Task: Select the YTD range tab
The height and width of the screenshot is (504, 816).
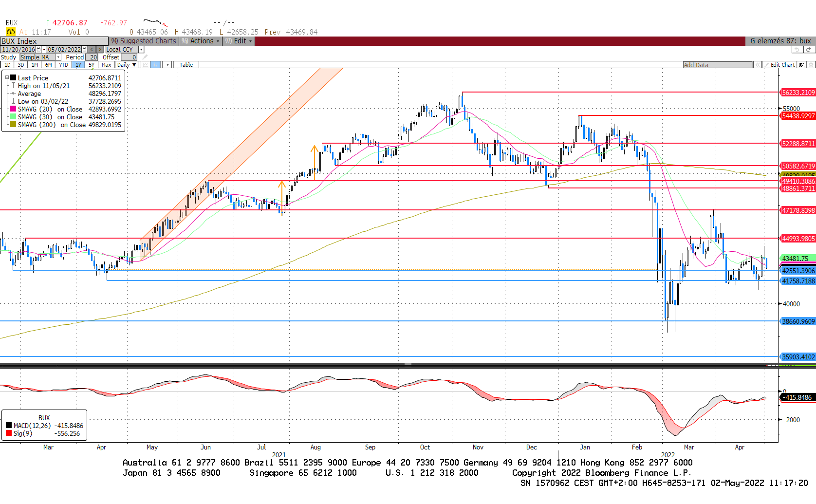Action: click(x=63, y=65)
